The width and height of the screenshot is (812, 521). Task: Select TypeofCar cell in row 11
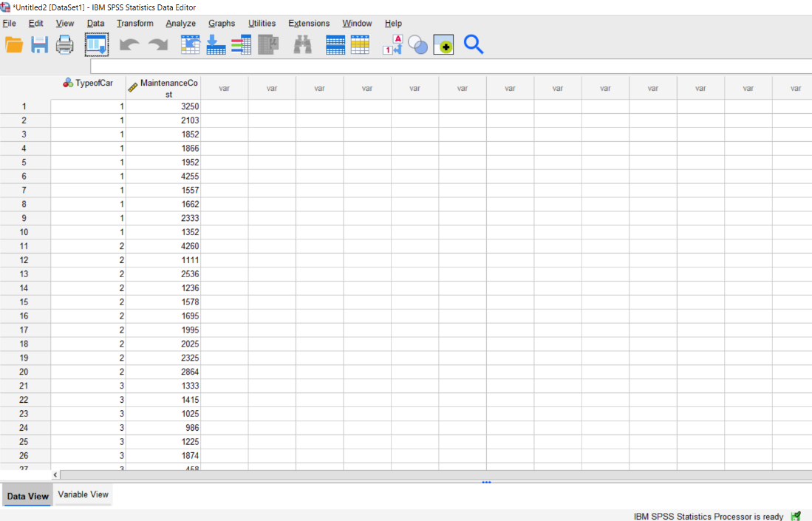[88, 246]
